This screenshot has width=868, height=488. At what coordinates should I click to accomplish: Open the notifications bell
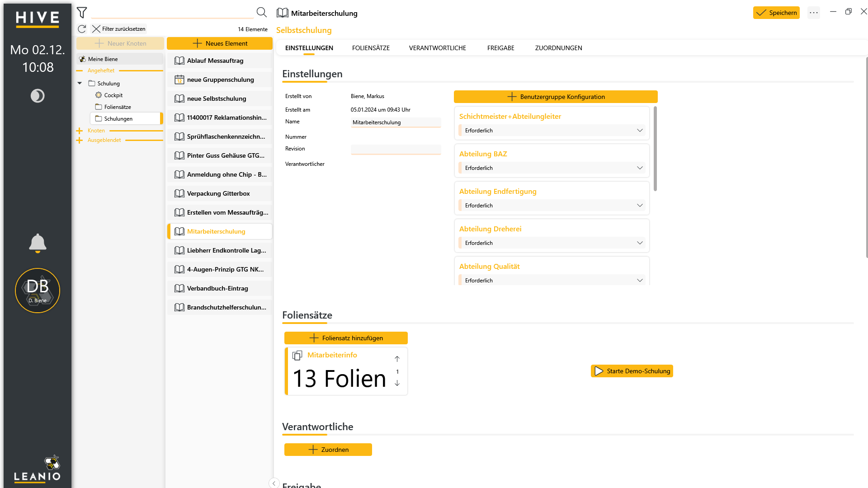click(x=38, y=243)
